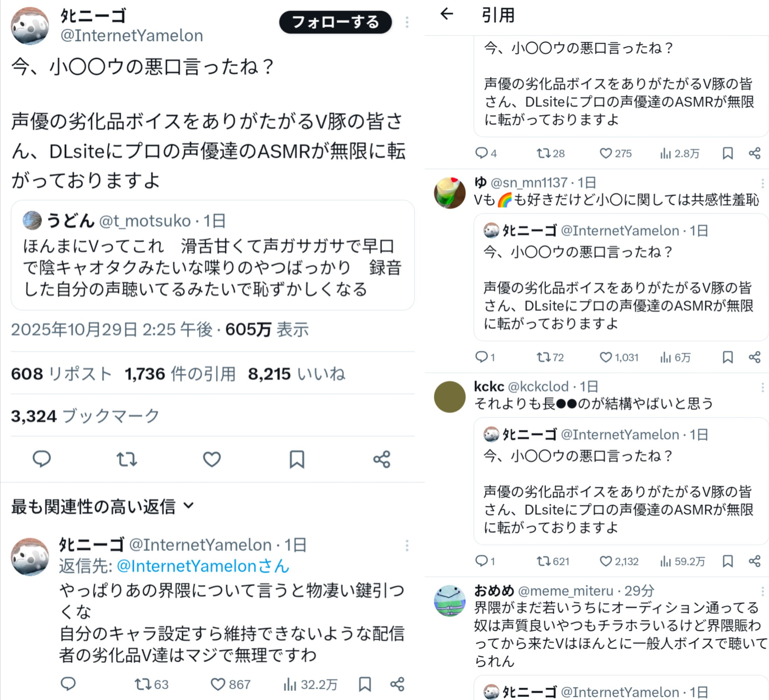Share the main post
769x700 pixels.
[x=382, y=459]
